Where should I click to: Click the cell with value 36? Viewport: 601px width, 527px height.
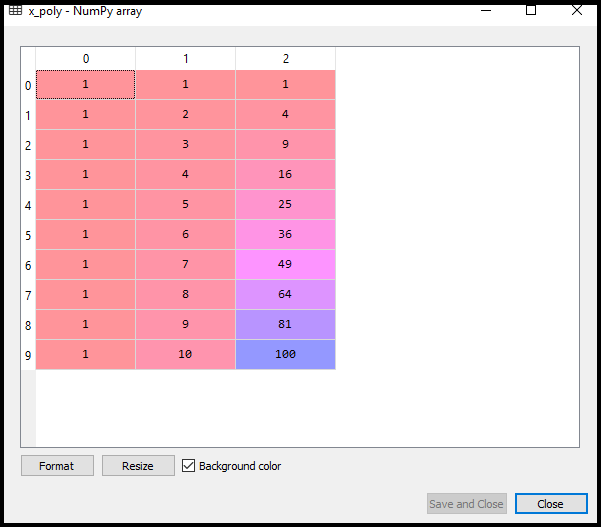point(285,235)
